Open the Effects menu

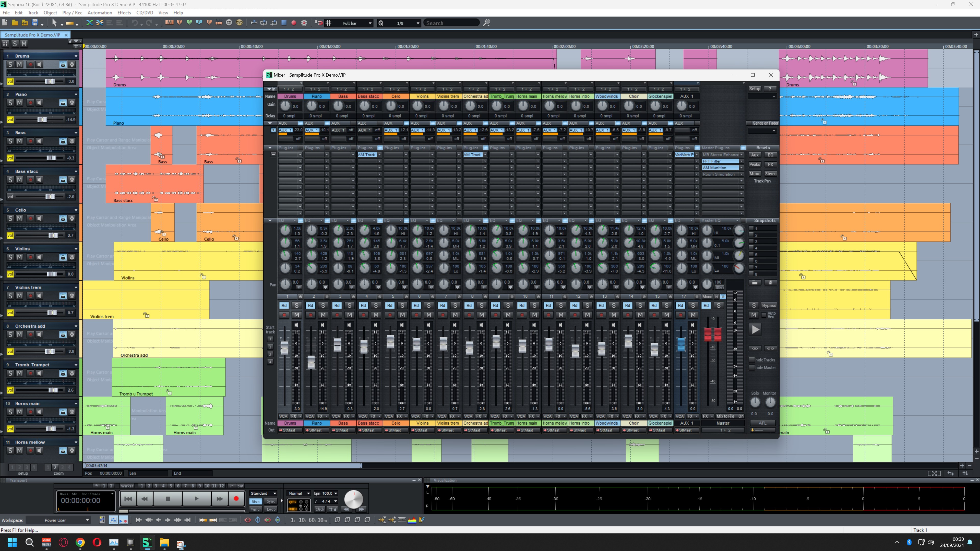124,13
